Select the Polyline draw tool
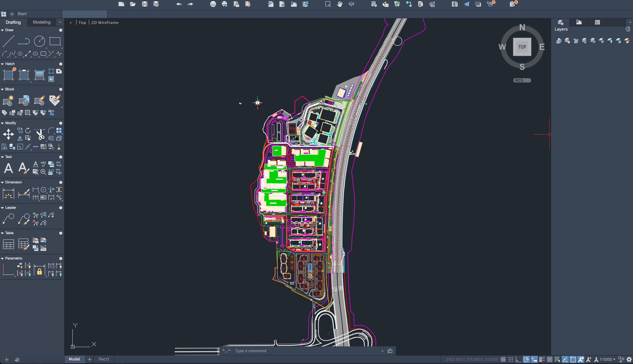Image resolution: width=633 pixels, height=364 pixels. point(24,41)
